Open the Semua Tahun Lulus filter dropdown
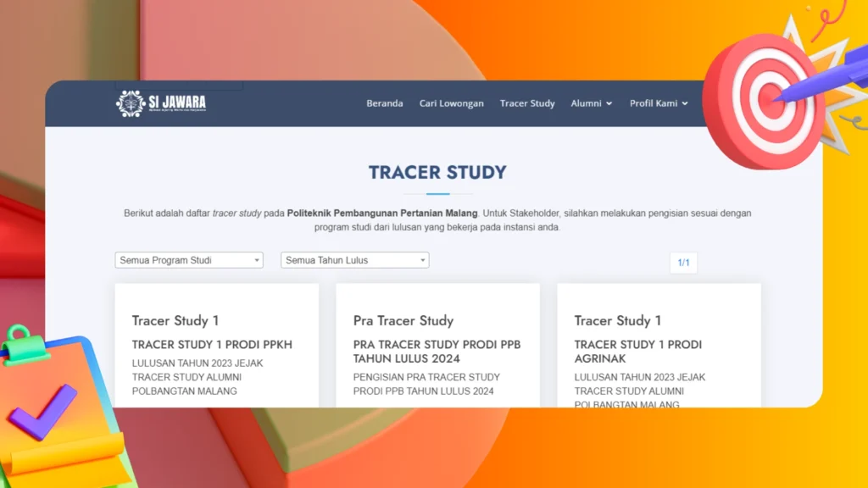Screen dimensions: 868x488 tap(355, 260)
